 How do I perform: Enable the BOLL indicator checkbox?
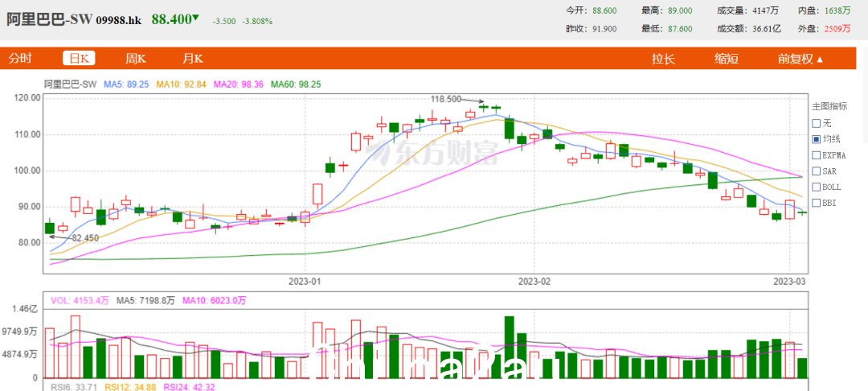click(816, 187)
